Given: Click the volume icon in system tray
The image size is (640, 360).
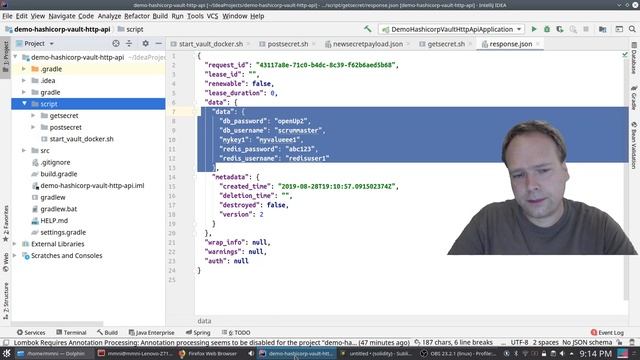Looking at the screenshot, I should pyautogui.click(x=562, y=353).
